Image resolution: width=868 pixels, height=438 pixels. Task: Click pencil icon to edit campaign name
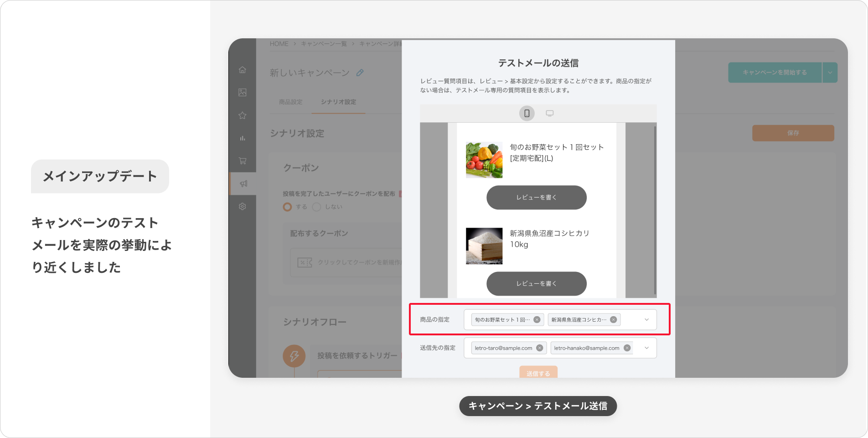(x=360, y=73)
